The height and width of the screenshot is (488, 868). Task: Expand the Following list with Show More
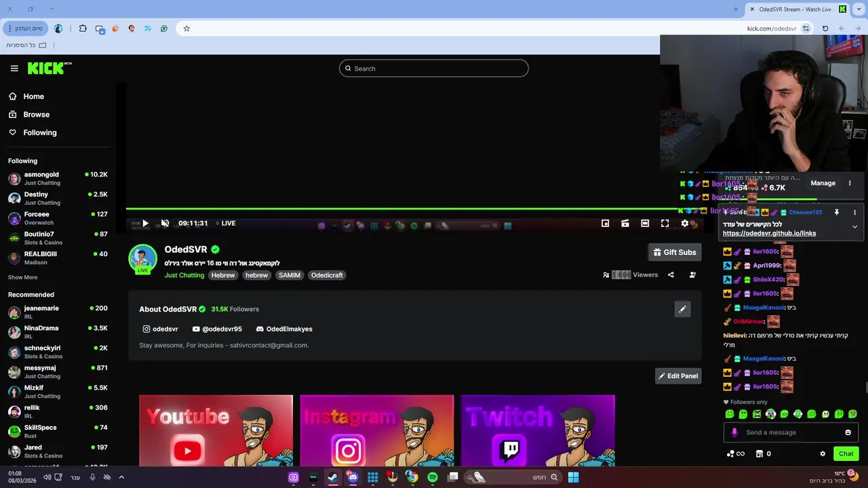point(23,277)
